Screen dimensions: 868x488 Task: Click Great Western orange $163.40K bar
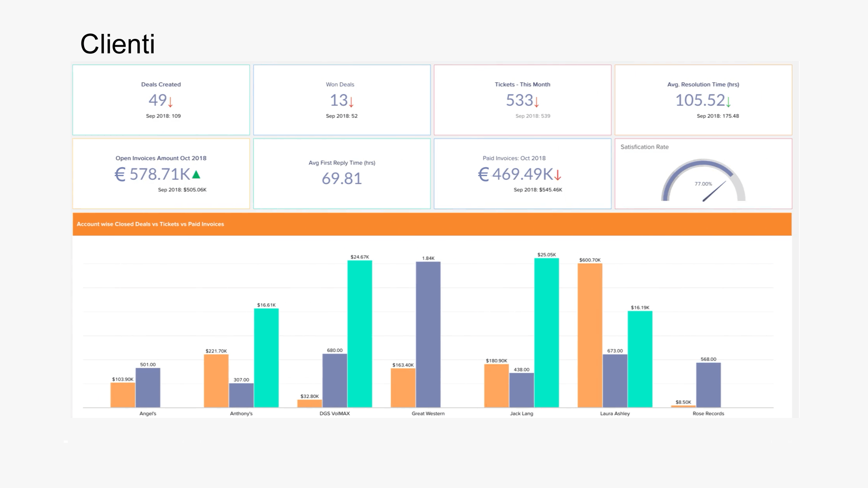pos(403,388)
